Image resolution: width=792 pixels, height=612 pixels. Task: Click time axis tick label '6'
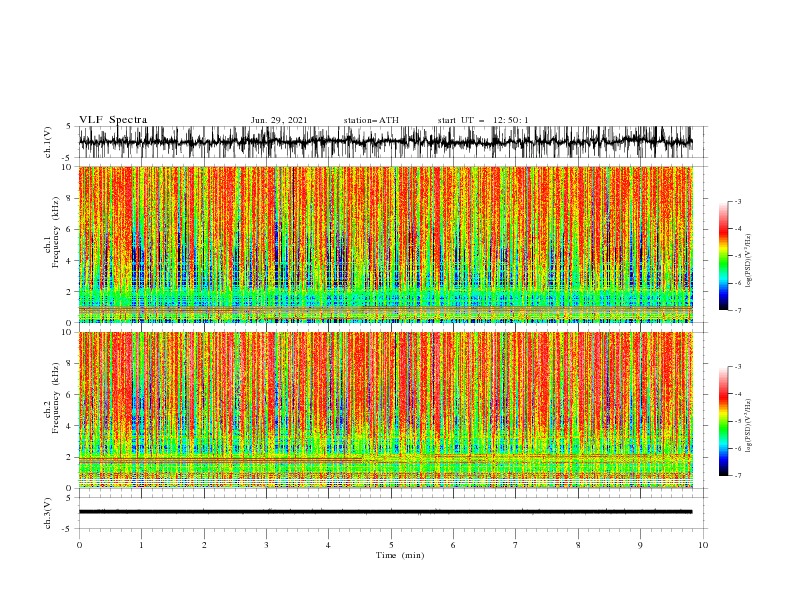453,545
